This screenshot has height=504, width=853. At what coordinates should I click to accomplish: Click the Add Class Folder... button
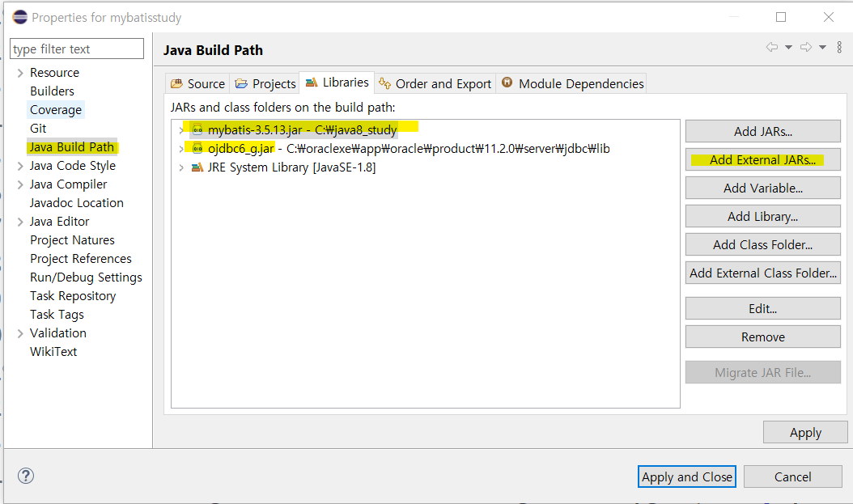762,244
